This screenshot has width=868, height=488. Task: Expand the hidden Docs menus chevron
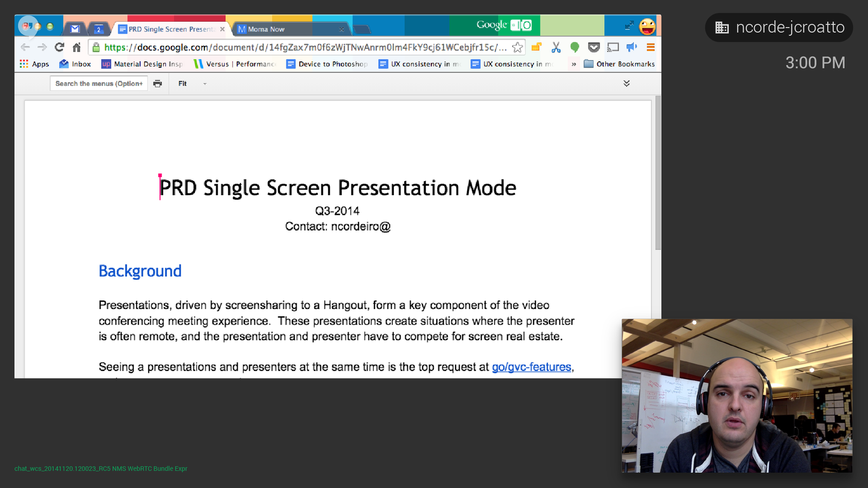pos(627,84)
